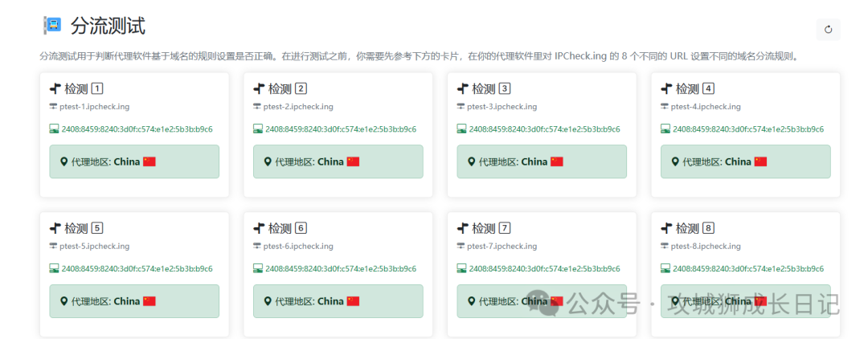Click the IPv6 address in 检测 4 card
This screenshot has width=868, height=339.
click(748, 129)
